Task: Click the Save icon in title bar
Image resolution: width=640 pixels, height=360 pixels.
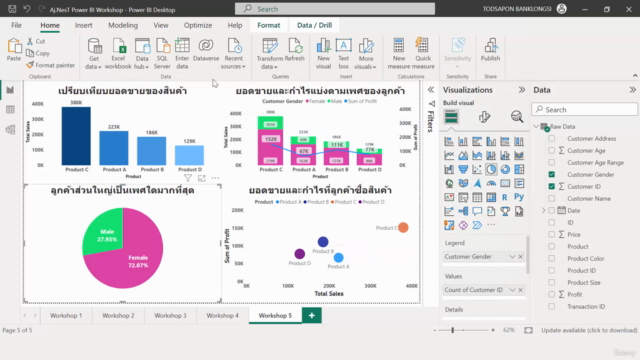Action: [12, 9]
